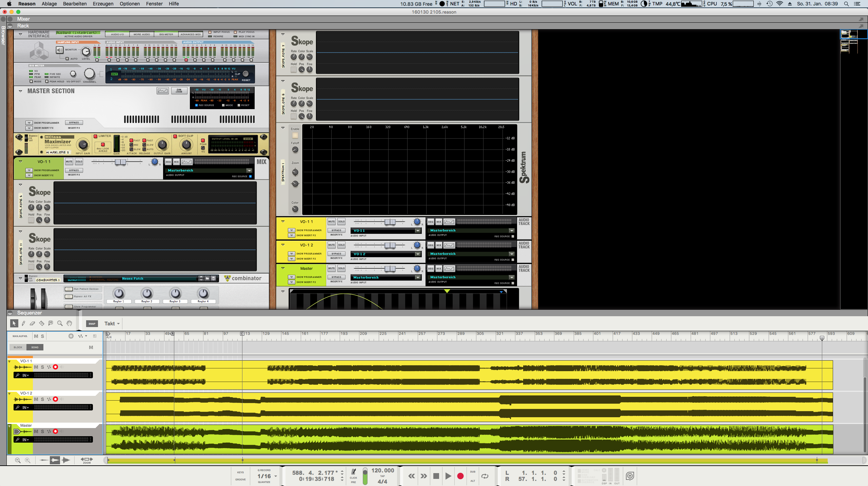The image size is (868, 486).
Task: Click the Rewind transport button
Action: point(412,476)
